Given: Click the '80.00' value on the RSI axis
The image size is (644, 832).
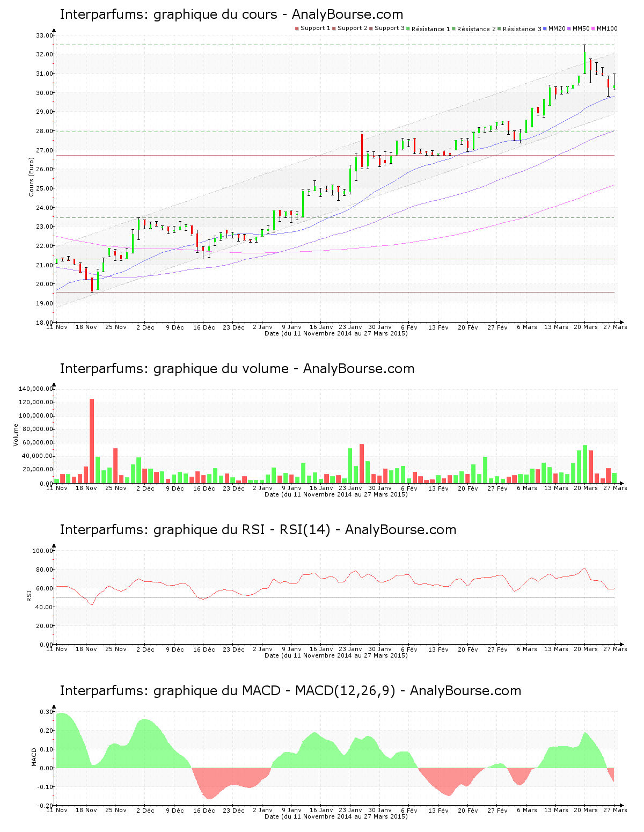Looking at the screenshot, I should pyautogui.click(x=45, y=570).
